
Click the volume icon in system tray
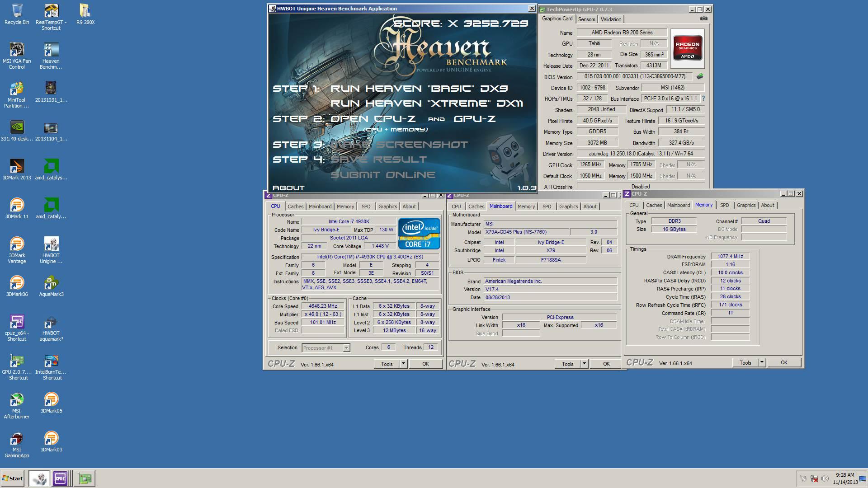point(825,479)
